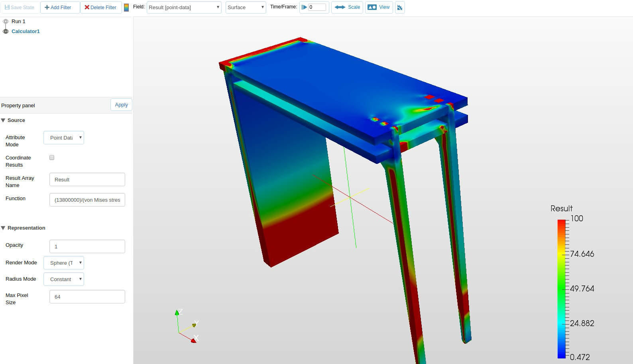Screen dimensions: 633x364
Task: Reset the camera with View button
Action: (379, 7)
